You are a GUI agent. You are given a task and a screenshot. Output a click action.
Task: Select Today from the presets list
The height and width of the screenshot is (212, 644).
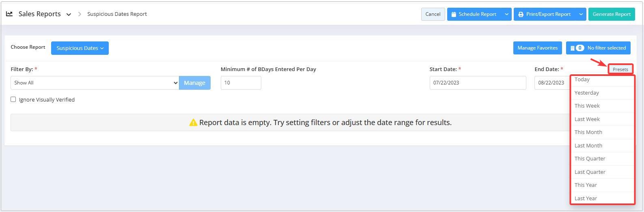(602, 80)
